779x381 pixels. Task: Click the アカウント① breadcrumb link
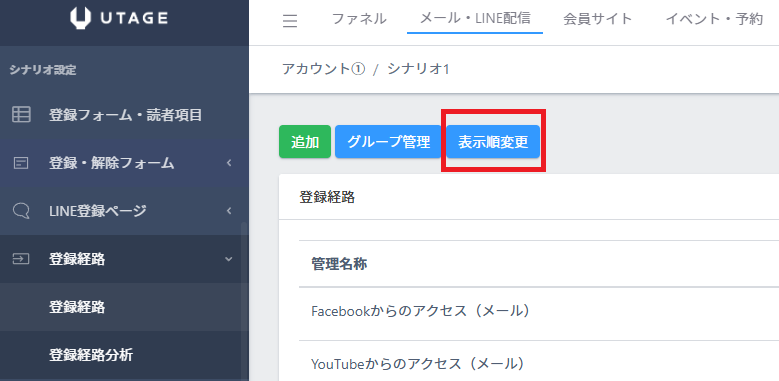pos(323,69)
